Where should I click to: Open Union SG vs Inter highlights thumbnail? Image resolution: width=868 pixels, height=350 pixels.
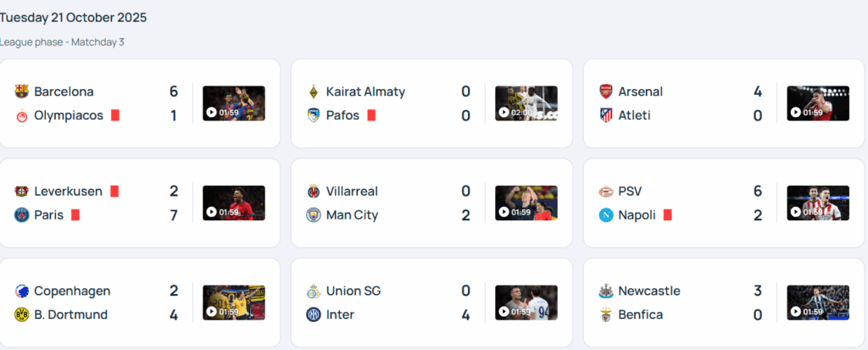526,303
